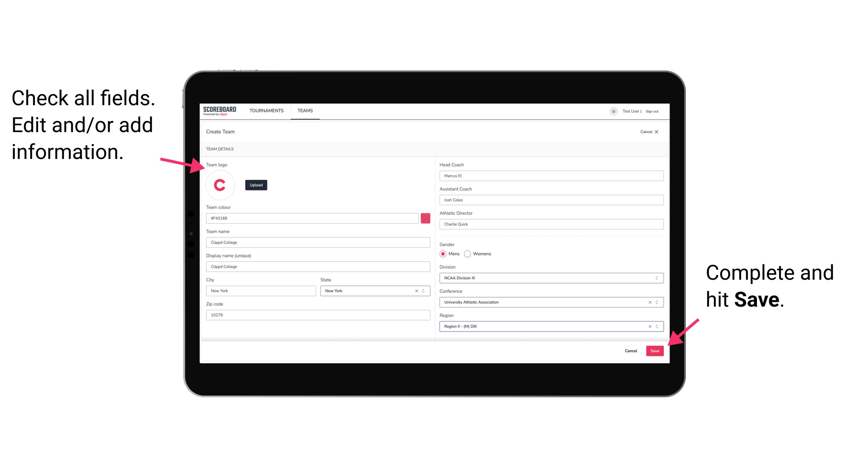This screenshot has height=467, width=868.
Task: Edit the Team colour hex input field
Action: tap(313, 218)
